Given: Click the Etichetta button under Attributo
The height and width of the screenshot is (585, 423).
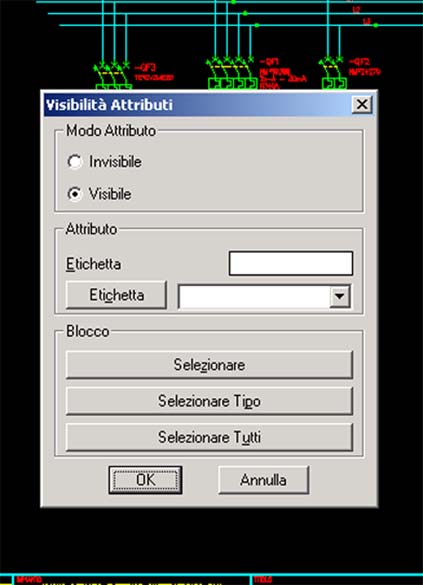Looking at the screenshot, I should [116, 295].
